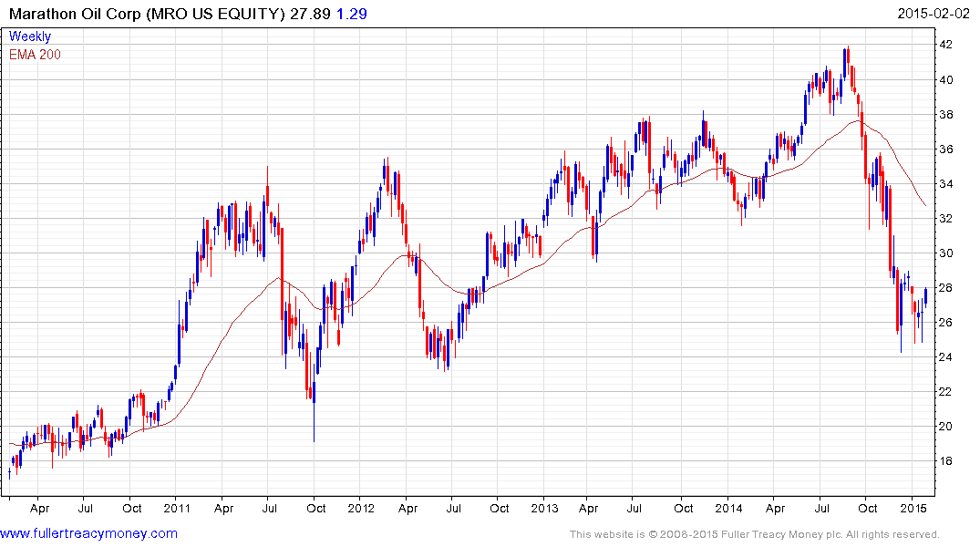Click the 40 price axis label
Image resolution: width=980 pixels, height=547 pixels.
pyautogui.click(x=945, y=79)
